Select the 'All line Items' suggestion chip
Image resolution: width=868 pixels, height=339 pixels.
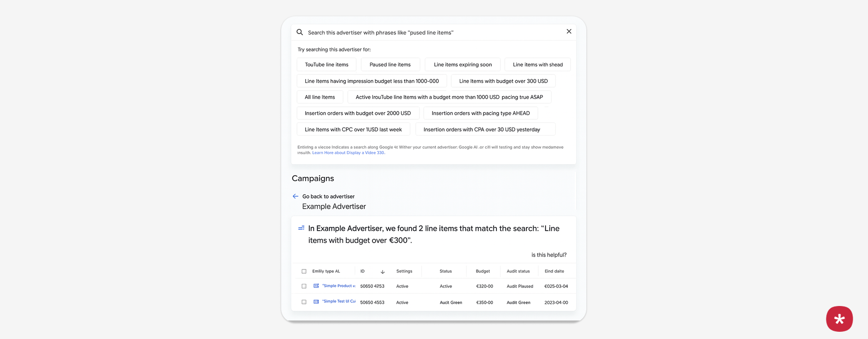pos(320,97)
